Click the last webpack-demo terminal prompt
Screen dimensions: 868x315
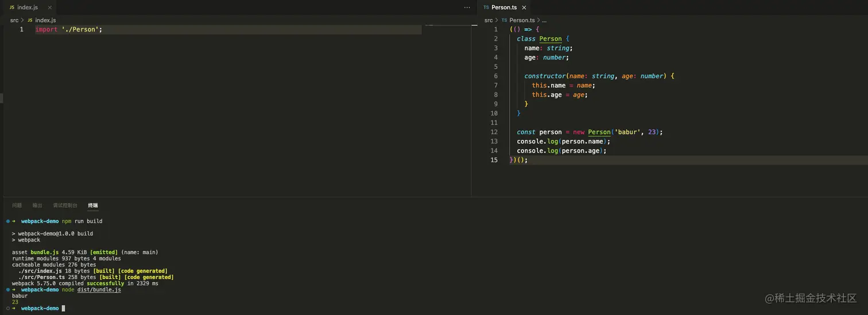point(40,308)
